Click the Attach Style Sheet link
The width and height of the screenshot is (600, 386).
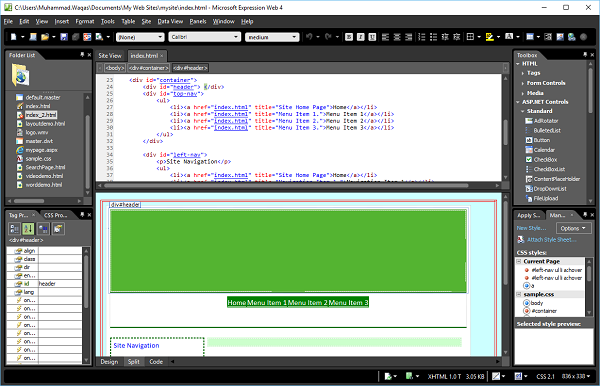click(x=551, y=239)
